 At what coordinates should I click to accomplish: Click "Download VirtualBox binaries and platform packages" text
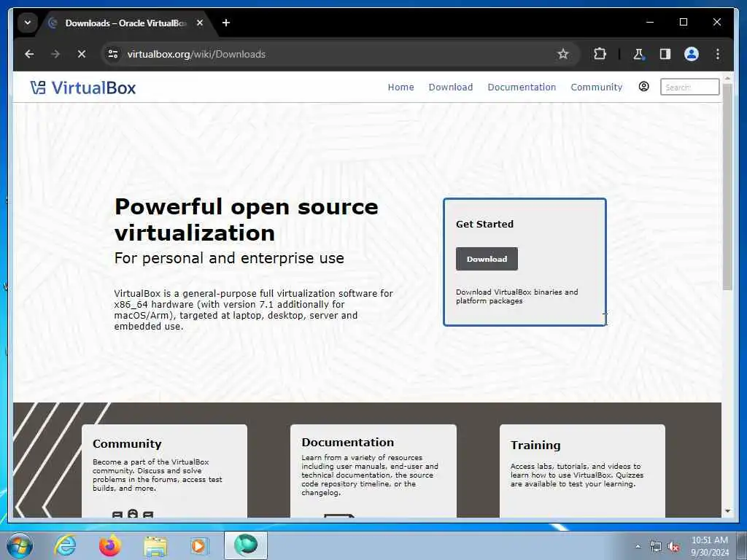click(517, 296)
